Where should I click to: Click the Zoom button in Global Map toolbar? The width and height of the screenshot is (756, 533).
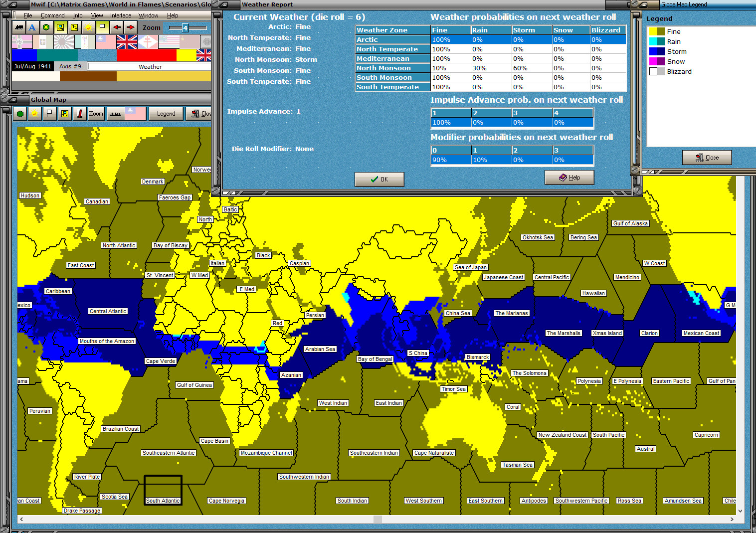click(96, 114)
